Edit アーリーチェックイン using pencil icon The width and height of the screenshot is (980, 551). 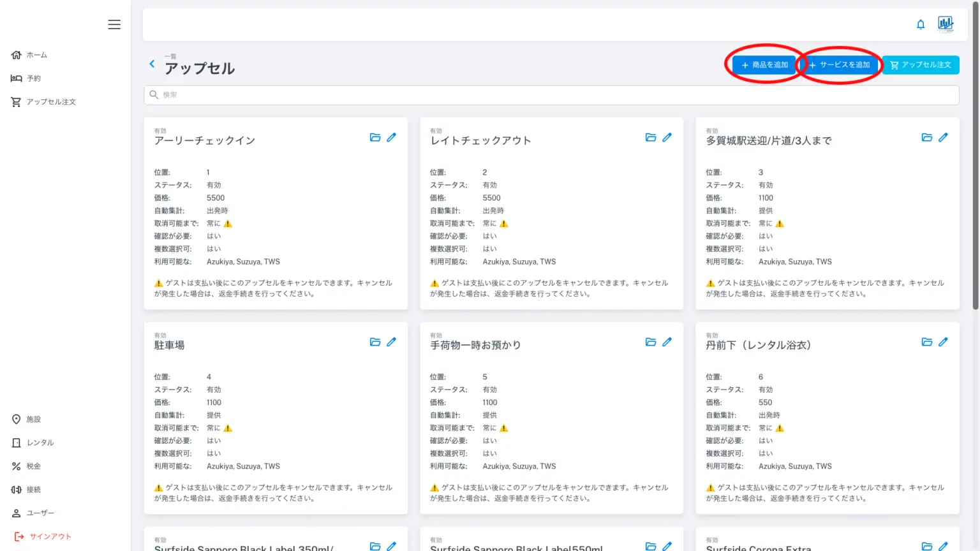(x=391, y=137)
